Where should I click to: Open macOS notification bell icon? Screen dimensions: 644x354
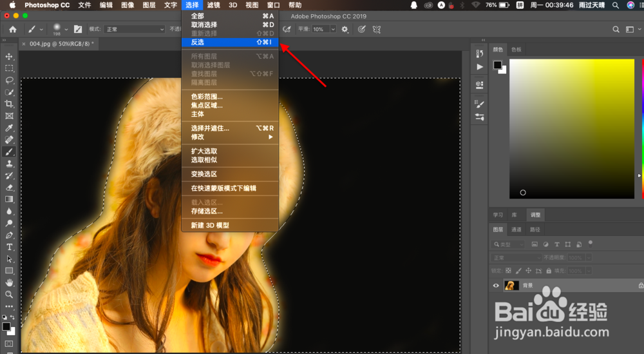click(413, 5)
